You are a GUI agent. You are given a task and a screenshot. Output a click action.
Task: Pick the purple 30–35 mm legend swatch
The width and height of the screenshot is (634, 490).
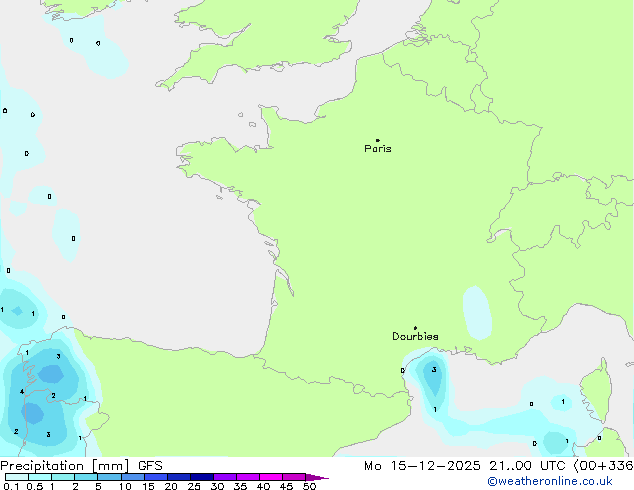click(225, 477)
